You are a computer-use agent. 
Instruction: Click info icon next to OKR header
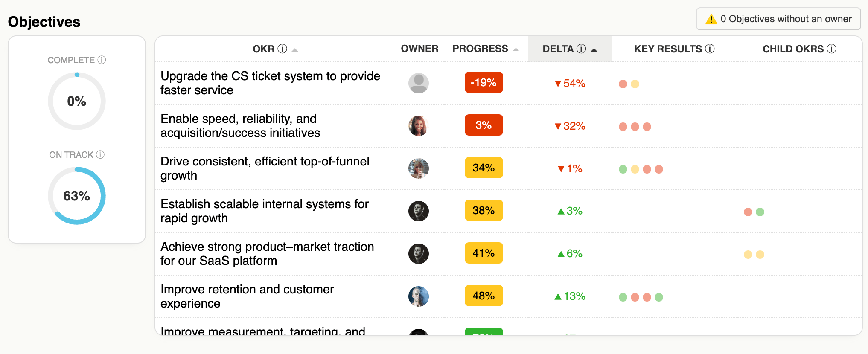(x=282, y=49)
